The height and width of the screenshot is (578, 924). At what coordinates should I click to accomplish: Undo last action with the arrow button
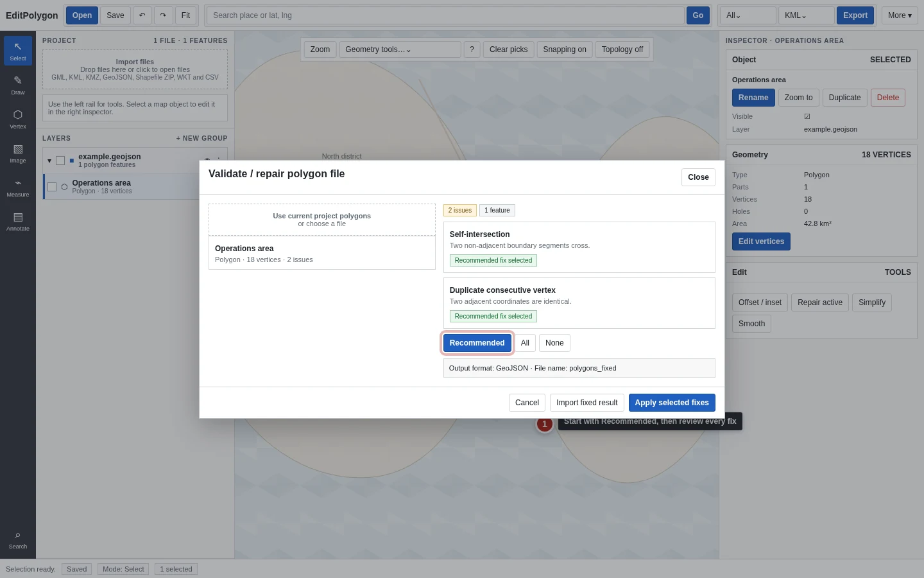tap(142, 15)
